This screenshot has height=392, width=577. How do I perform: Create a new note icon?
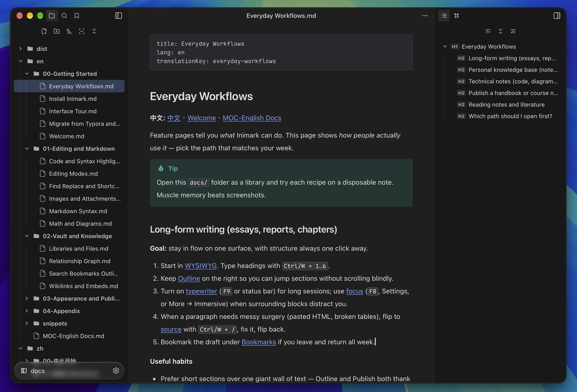44,31
